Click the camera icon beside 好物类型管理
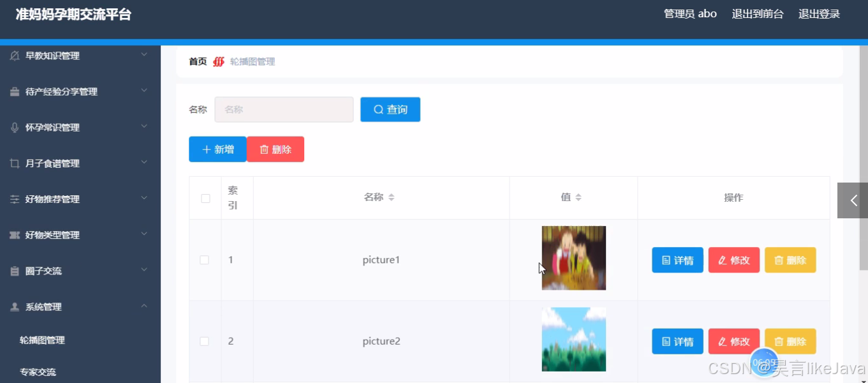The width and height of the screenshot is (868, 383). (x=15, y=235)
